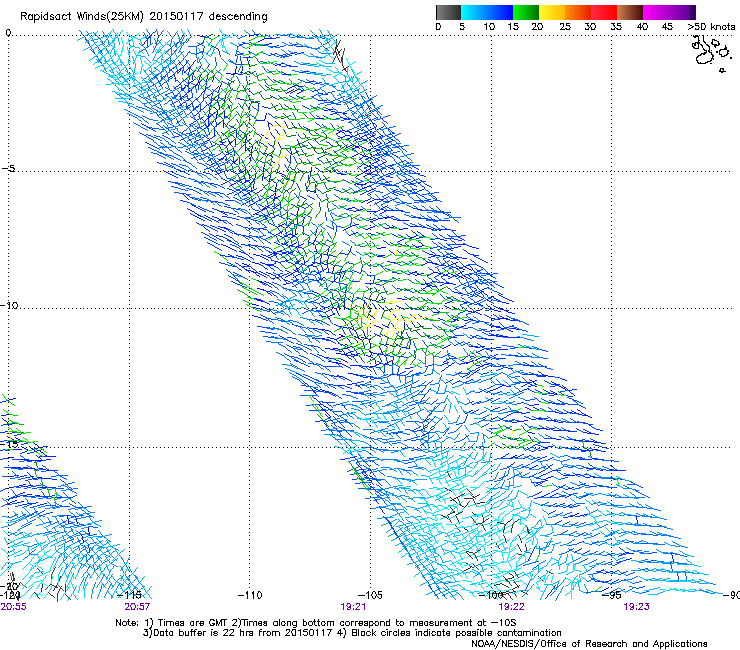This screenshot has height=650, width=740.
Task: Click the '>50 knots' legend label
Action: click(x=711, y=27)
